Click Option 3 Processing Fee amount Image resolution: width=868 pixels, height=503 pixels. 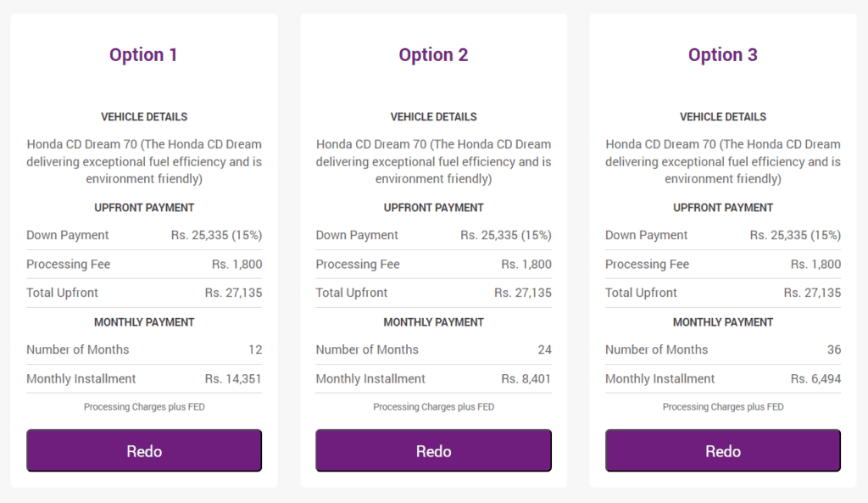(x=816, y=265)
